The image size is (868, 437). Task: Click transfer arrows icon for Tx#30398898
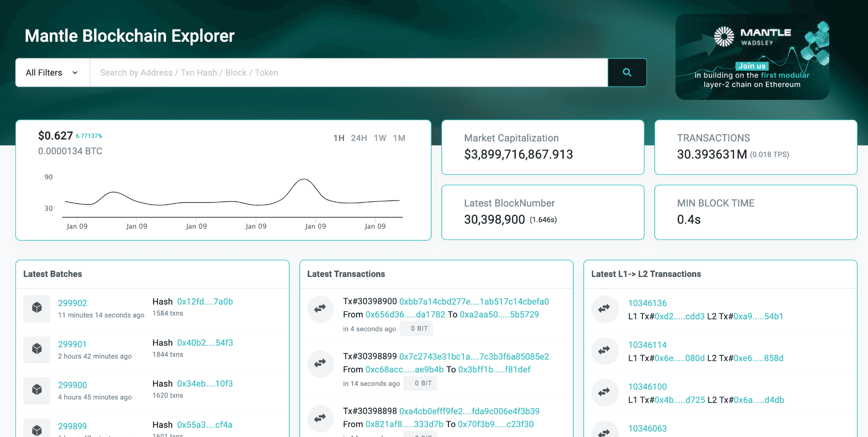[321, 418]
